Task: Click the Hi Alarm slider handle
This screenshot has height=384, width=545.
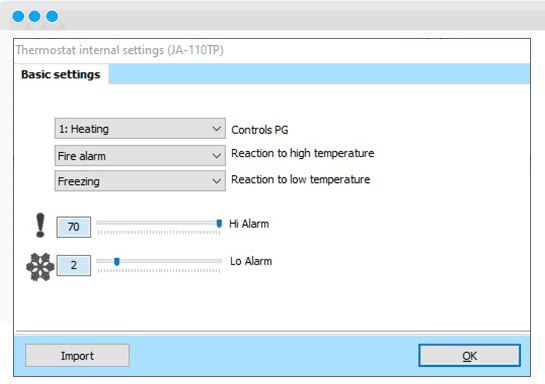Action: tap(219, 223)
